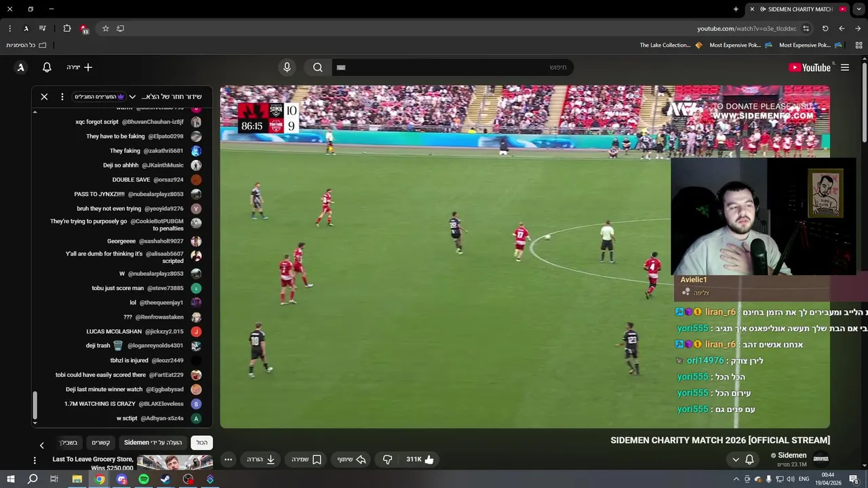The width and height of the screenshot is (868, 488).
Task: Select the 'הועלה על ידי Sidemen' chip
Action: tap(153, 443)
